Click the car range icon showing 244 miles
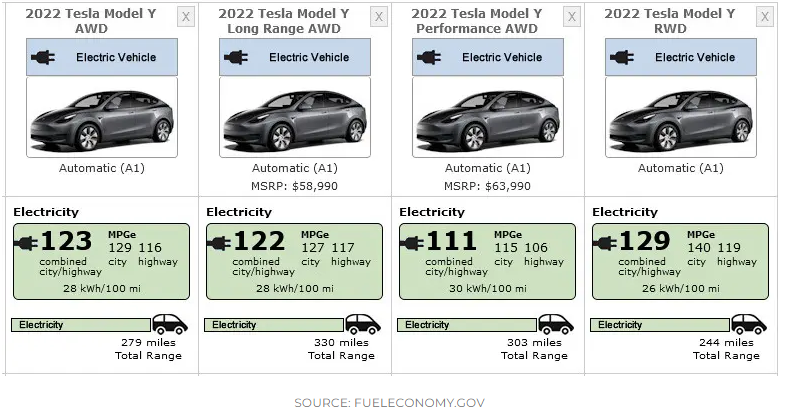This screenshot has width=785, height=417. (x=746, y=324)
